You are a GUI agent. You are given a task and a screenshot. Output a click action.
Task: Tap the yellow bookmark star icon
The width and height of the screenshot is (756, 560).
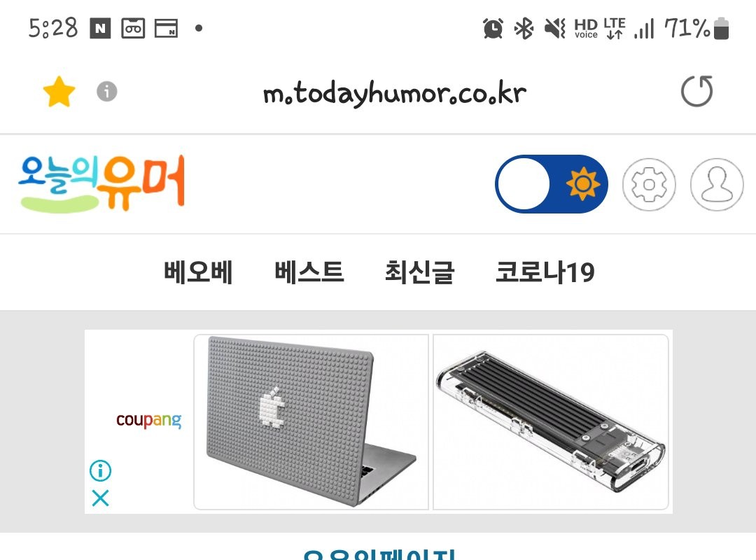click(59, 91)
